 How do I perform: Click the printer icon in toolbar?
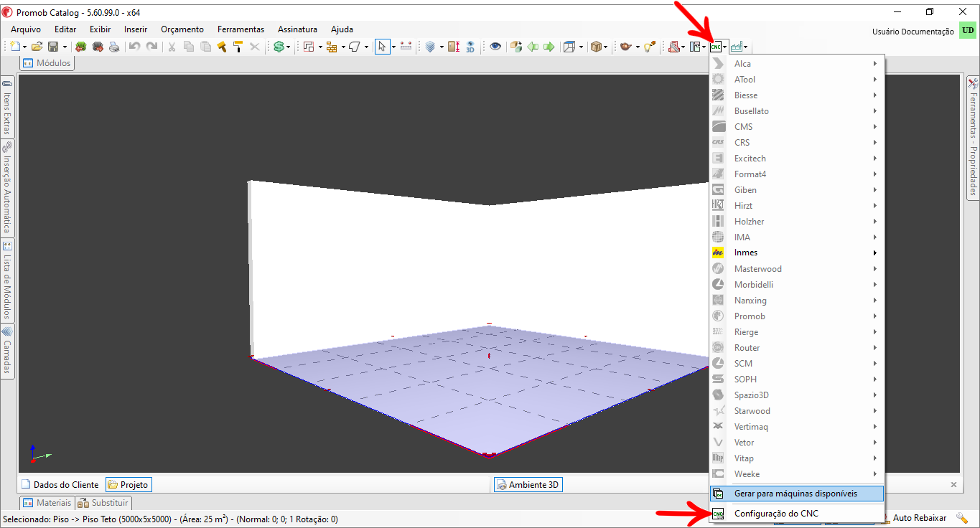pyautogui.click(x=114, y=47)
